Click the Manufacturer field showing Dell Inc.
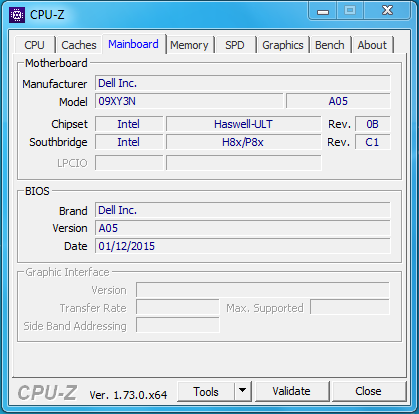 click(243, 83)
